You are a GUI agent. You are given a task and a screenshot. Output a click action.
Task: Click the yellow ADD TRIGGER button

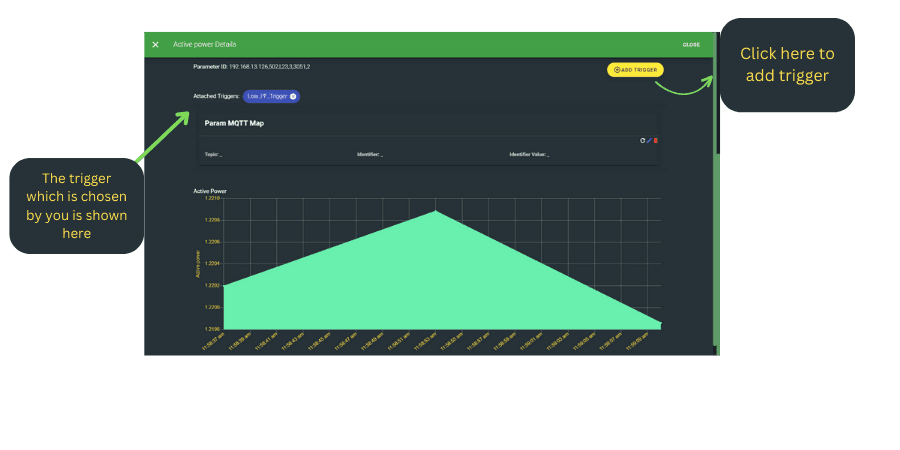click(x=635, y=70)
